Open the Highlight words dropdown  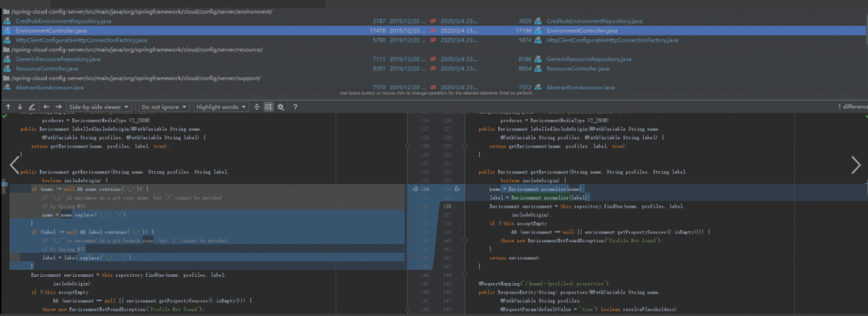(x=220, y=107)
